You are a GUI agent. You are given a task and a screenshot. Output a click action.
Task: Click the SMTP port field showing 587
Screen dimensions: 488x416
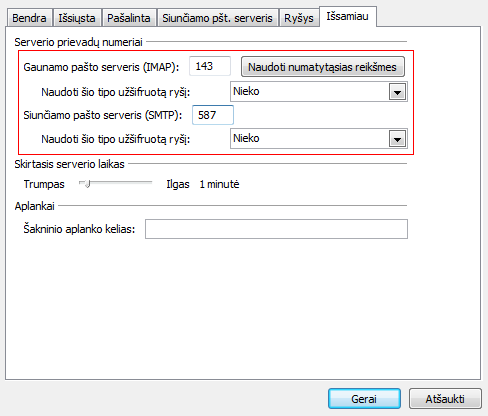(x=213, y=115)
